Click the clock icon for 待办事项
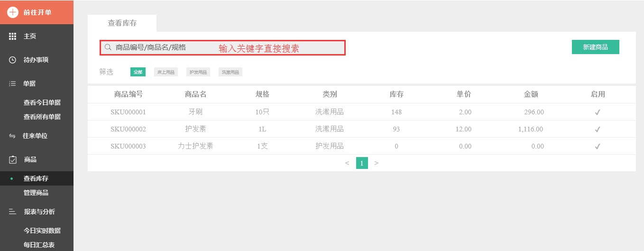 [x=13, y=60]
